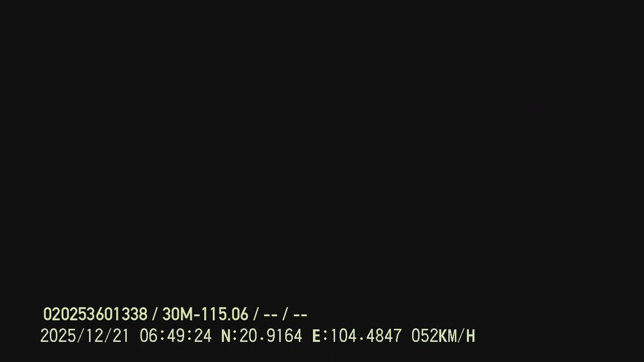644x362 pixels.
Task: Select the E: longitude label
Action: [320, 336]
